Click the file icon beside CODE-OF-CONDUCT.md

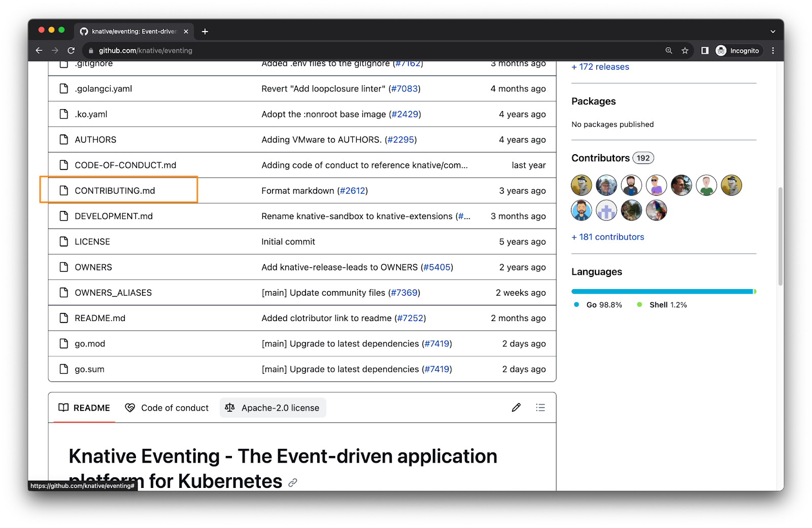(63, 165)
